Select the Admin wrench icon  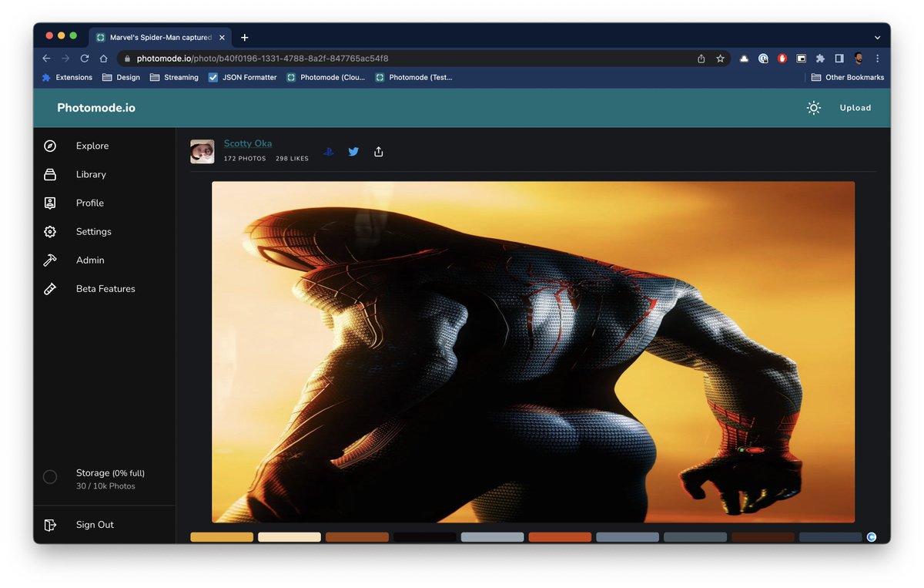pos(49,260)
